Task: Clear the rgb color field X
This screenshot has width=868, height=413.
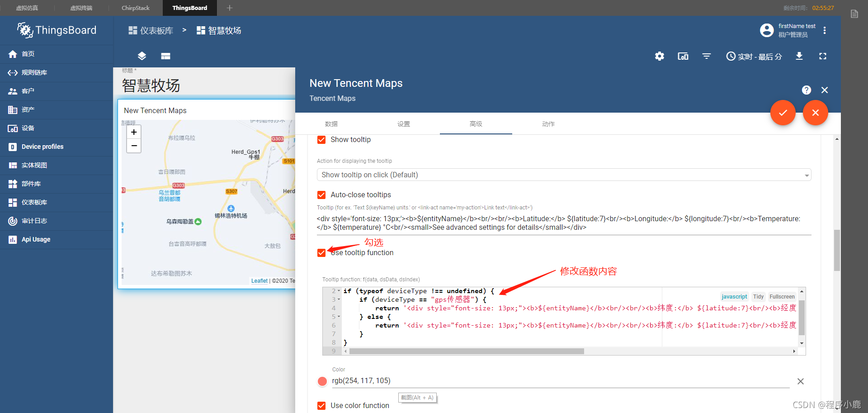Action: 801,381
